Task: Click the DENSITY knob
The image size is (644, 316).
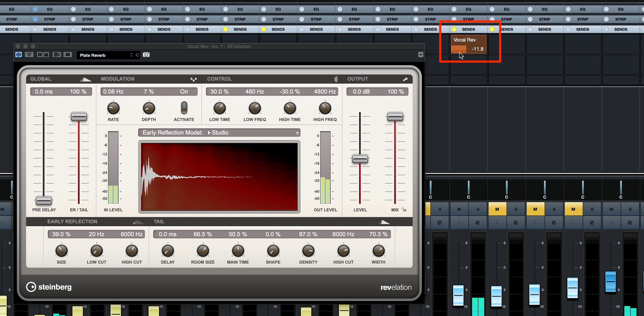Action: 308,251
